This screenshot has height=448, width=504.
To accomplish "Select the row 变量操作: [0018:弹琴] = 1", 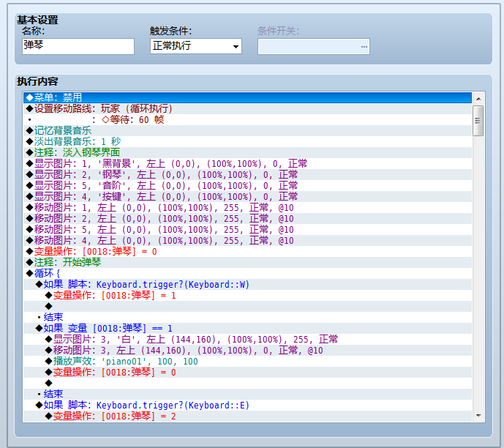I will [x=247, y=295].
